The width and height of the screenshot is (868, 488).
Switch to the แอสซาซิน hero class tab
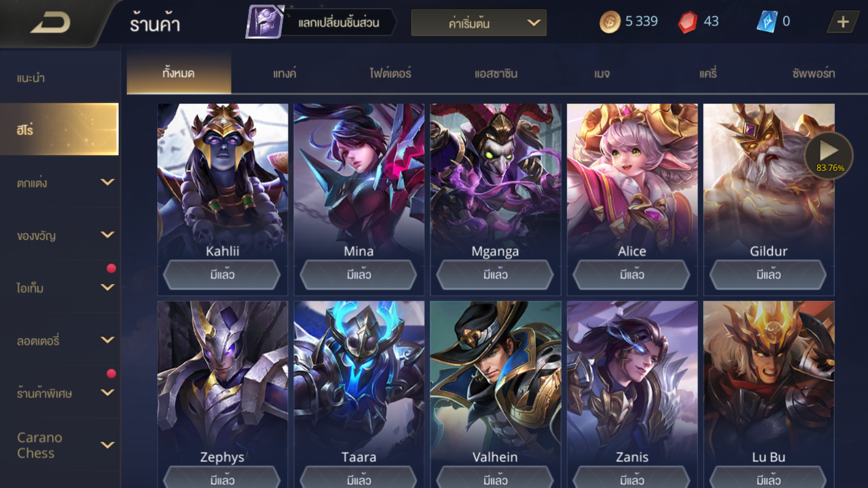tap(496, 73)
